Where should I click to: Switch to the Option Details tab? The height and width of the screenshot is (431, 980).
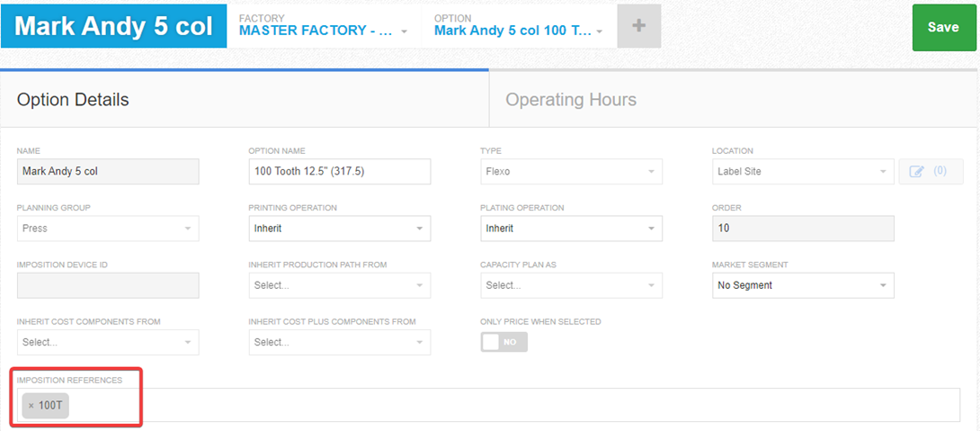click(x=245, y=100)
